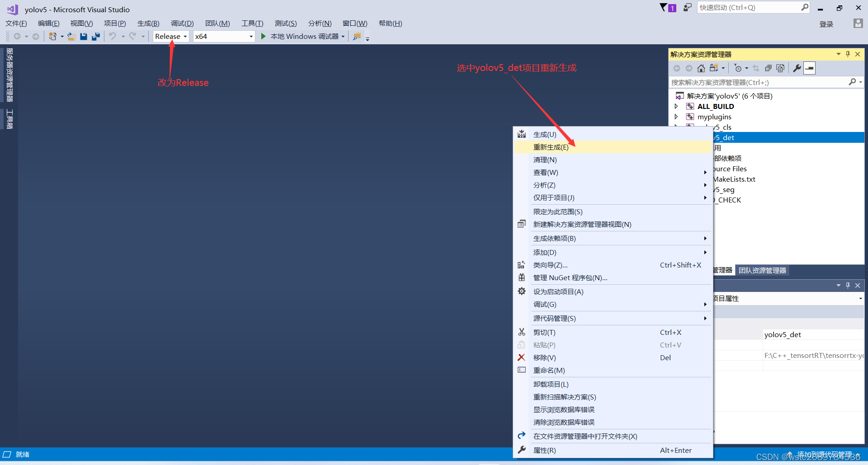The image size is (868, 465).
Task: Select the 解决方案'yolov5' root node
Action: tap(730, 96)
